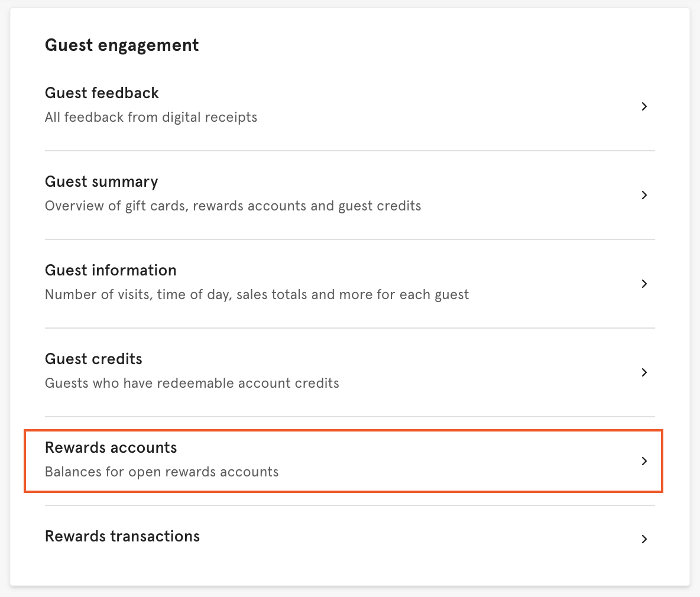Click the Balances for open rewards accounts text
Image resolution: width=700 pixels, height=597 pixels.
(161, 472)
